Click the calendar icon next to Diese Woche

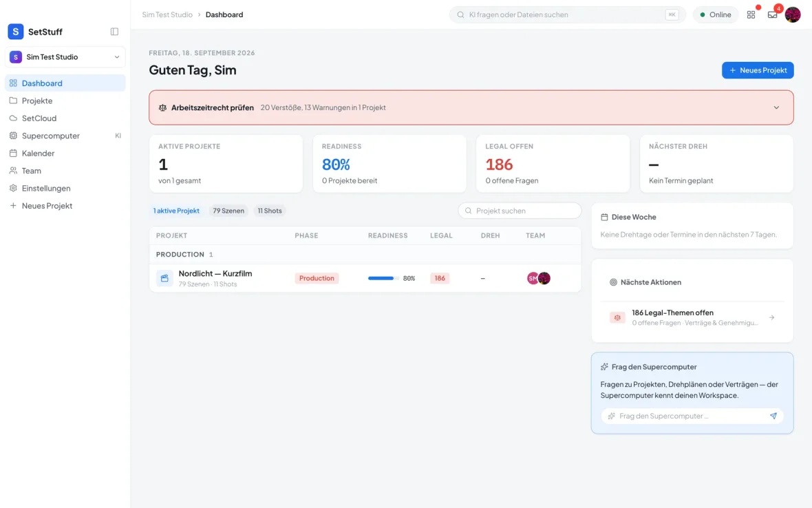(x=604, y=217)
